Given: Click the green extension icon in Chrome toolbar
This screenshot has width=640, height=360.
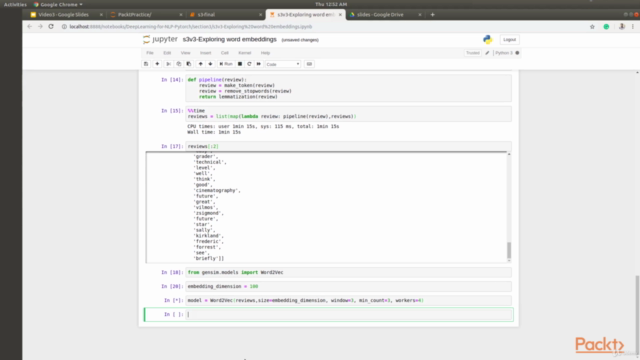Looking at the screenshot, I should point(607,27).
